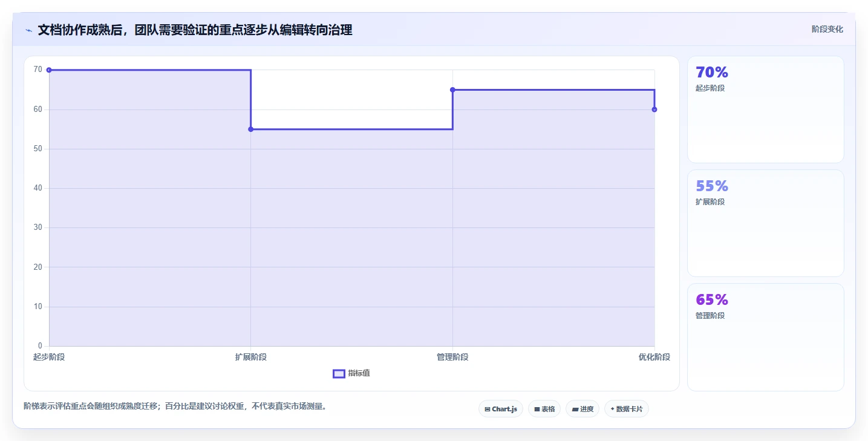Select the 优化阶段 data point at 60

pos(654,109)
